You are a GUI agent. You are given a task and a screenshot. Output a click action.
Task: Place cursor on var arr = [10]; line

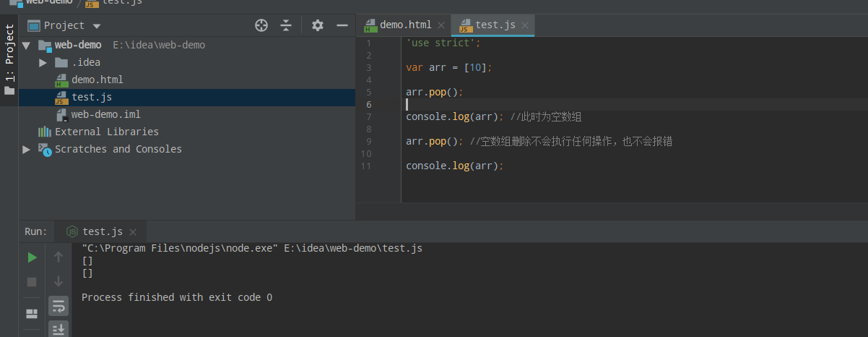pos(448,67)
